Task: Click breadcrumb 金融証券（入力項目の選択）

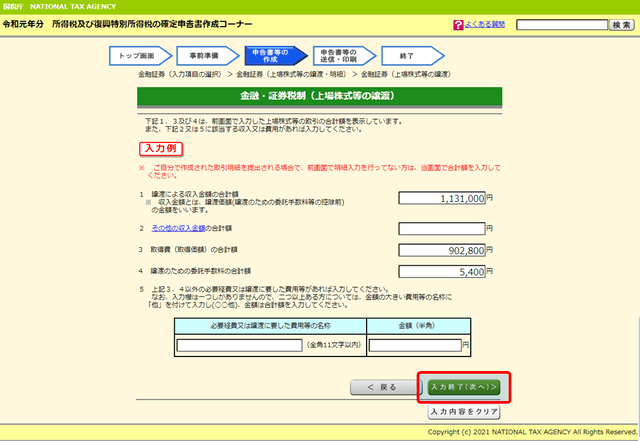Action: (180, 74)
